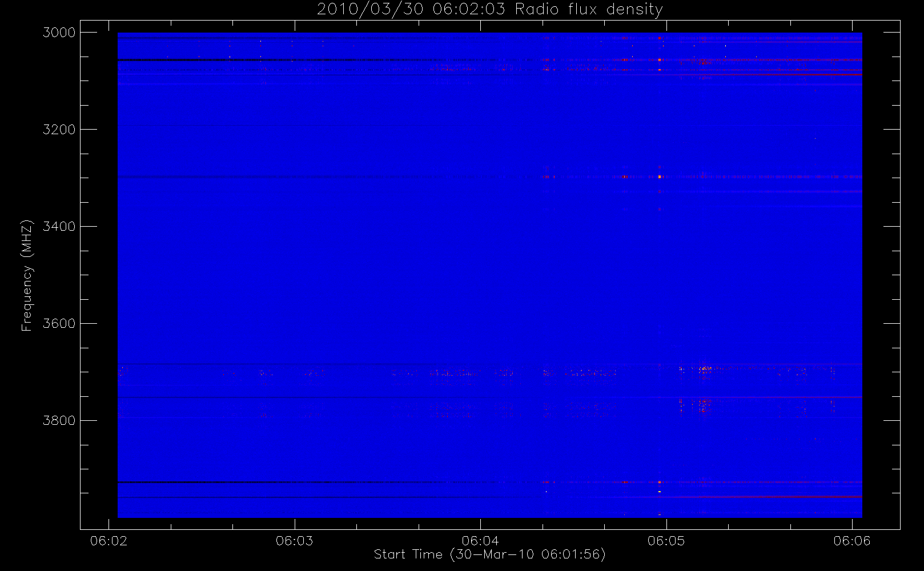Click the "Start Time (30-Mar-10 06:01:56)" x-axis label
924x571 pixels.
pos(489,554)
